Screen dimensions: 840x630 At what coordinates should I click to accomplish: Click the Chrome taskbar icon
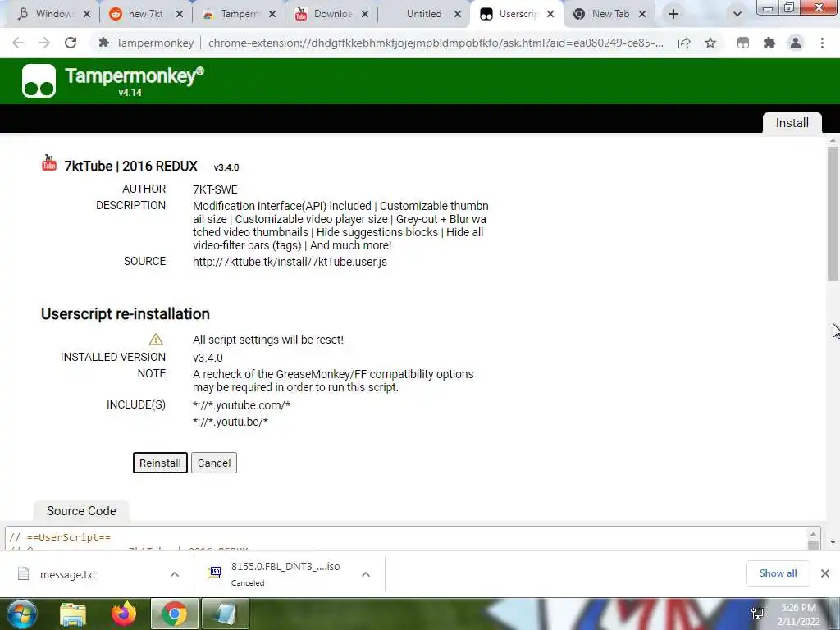click(x=174, y=614)
